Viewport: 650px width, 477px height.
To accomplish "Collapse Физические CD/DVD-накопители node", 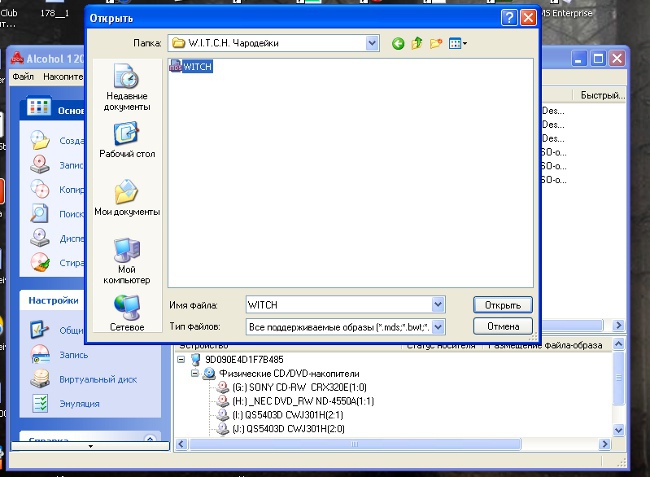I will 195,373.
